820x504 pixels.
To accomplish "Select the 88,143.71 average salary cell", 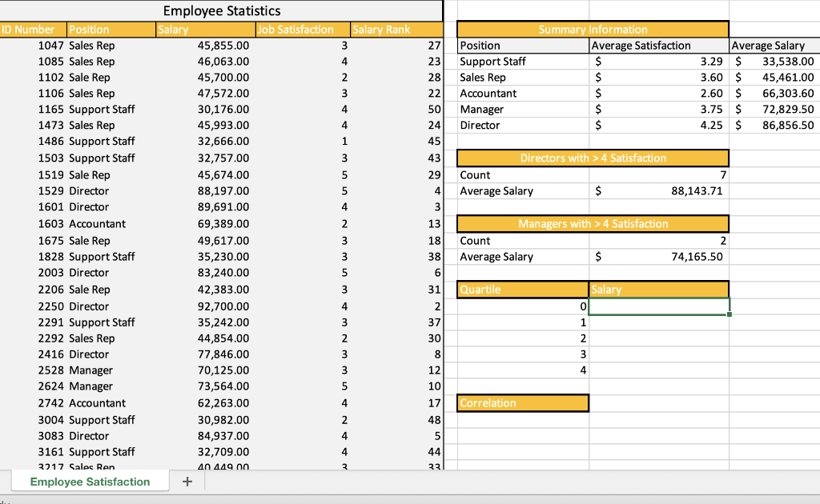I will [659, 191].
